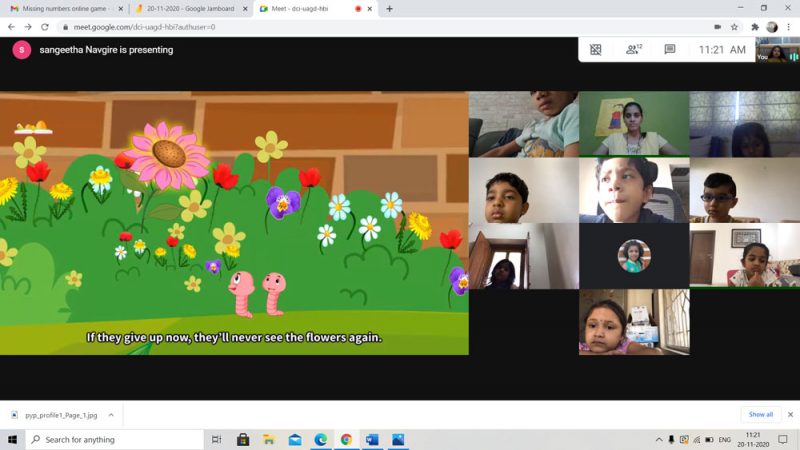800x450 pixels.
Task: Select the boy with glasses video tile
Action: pyautogui.click(x=745, y=190)
